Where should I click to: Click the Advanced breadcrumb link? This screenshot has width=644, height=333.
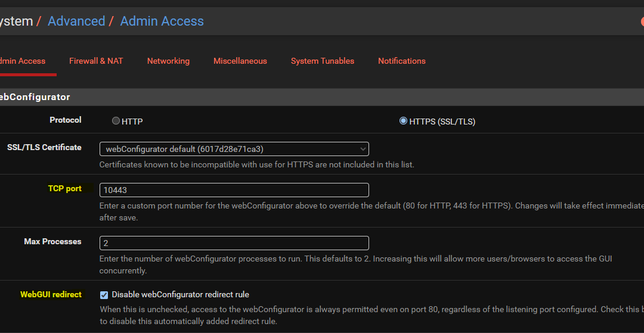tap(76, 21)
